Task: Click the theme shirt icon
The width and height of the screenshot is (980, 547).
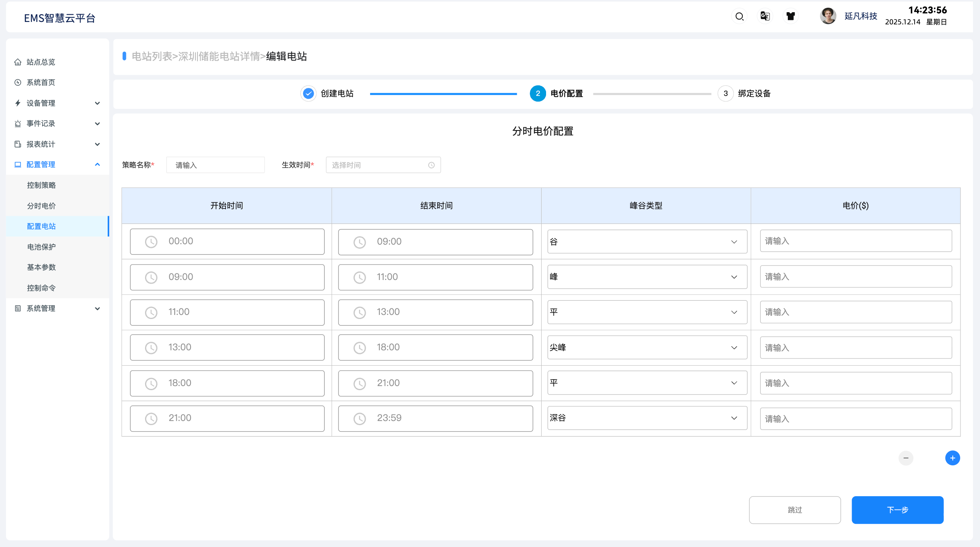Action: click(791, 16)
